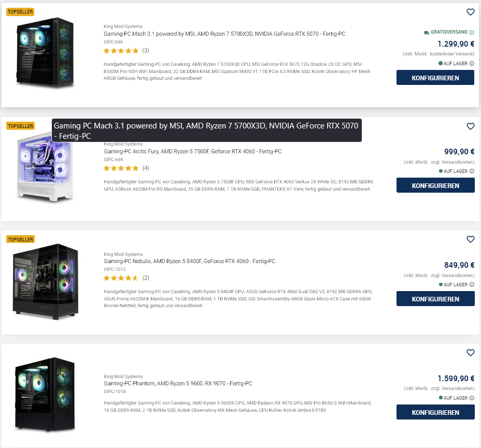Click wishlist heart for Arctic Fury PC
This screenshot has height=448, width=481.
pos(470,126)
